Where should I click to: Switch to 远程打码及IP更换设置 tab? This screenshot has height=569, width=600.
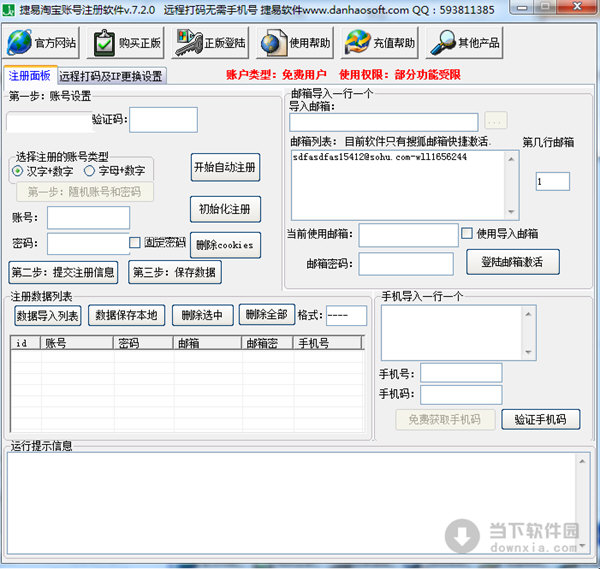[x=111, y=76]
